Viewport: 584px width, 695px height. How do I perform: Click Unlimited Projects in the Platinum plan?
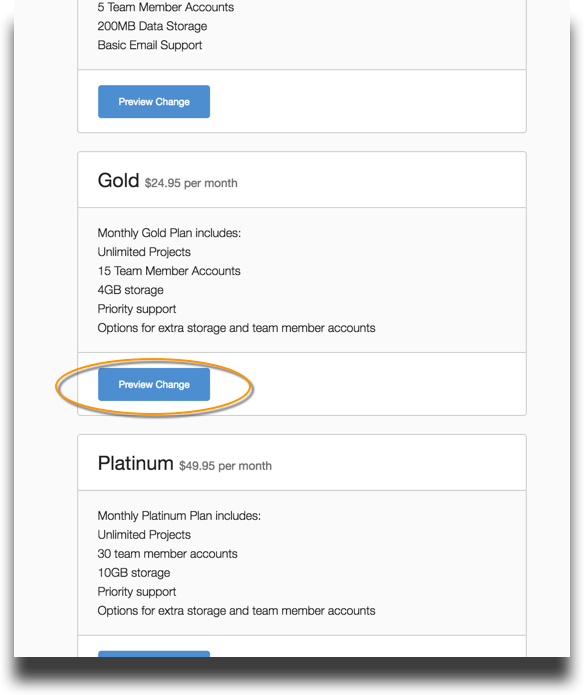click(x=144, y=535)
